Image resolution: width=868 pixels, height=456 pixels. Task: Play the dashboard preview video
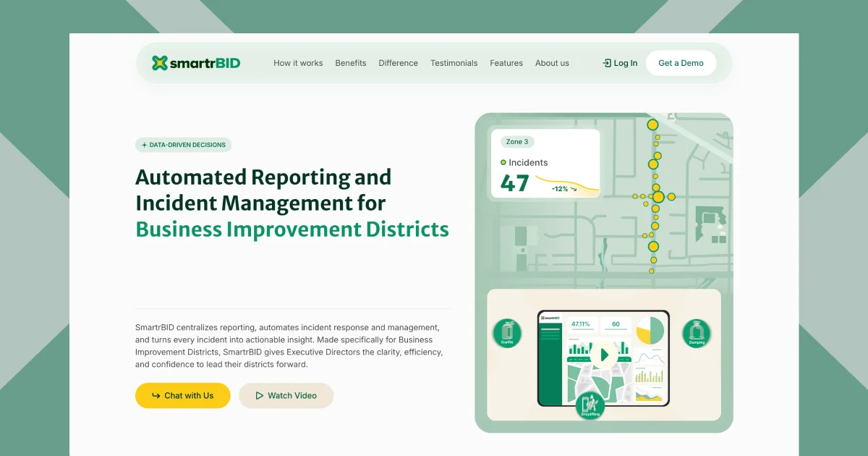pos(603,355)
